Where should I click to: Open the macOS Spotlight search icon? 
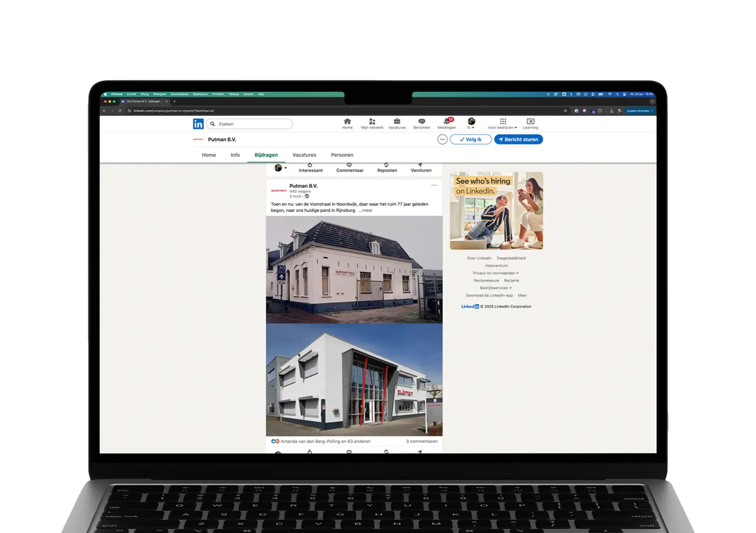[618, 94]
